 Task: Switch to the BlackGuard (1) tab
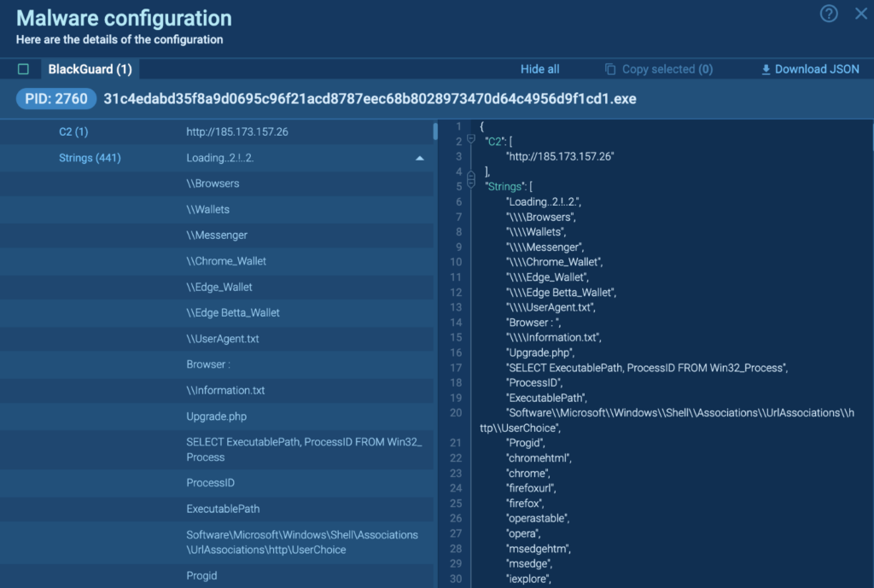[90, 69]
